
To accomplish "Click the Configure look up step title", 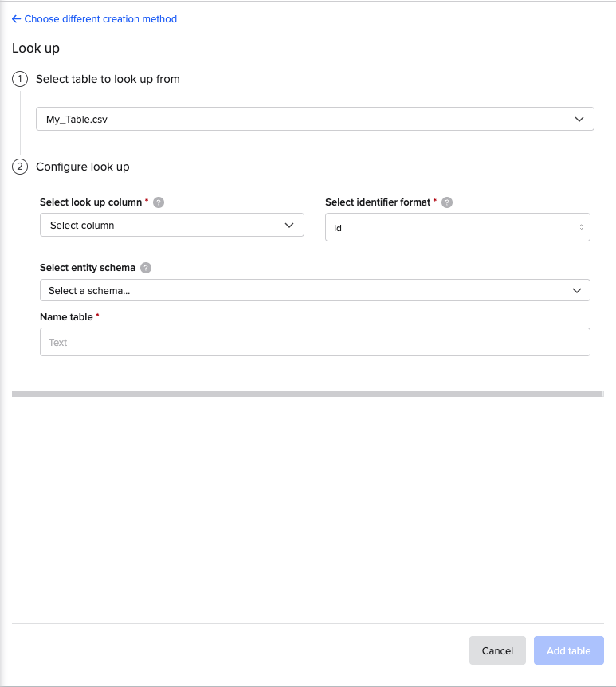I will pyautogui.click(x=82, y=167).
